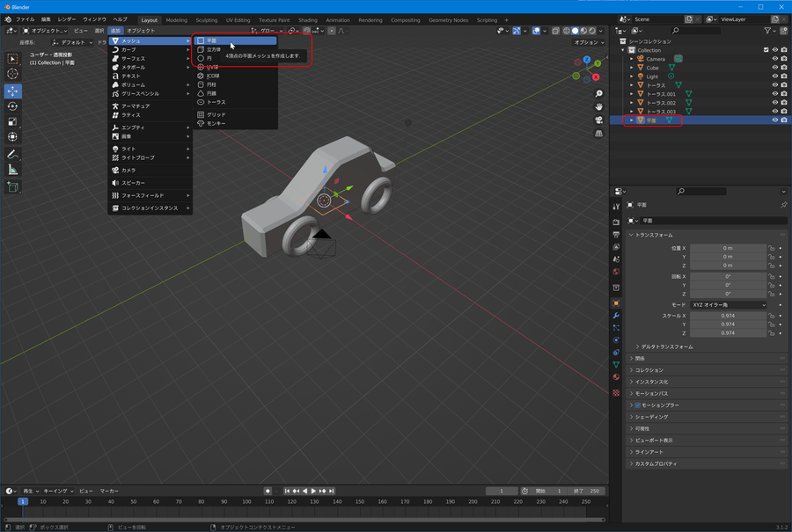Choose UV球 from the mesh submenu
Screen dimensions: 792x532
click(212, 67)
